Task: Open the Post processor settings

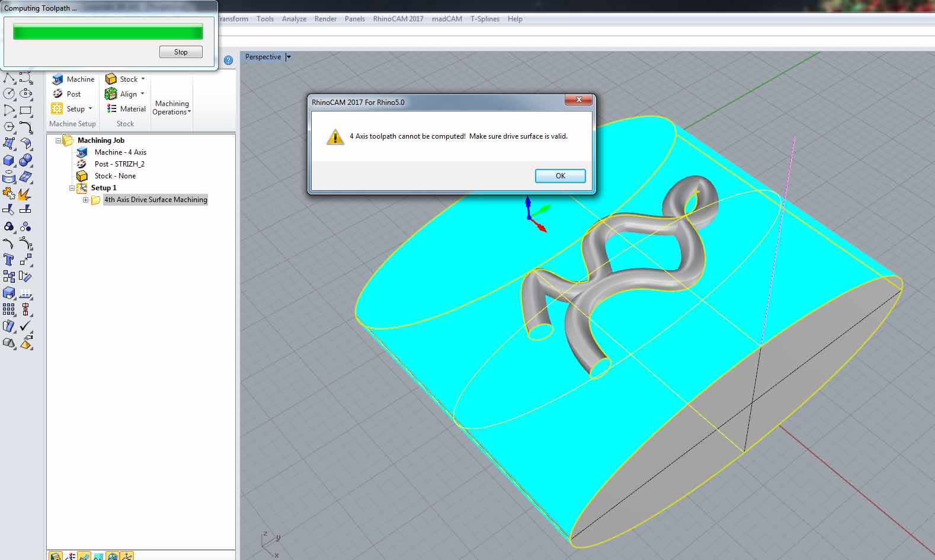Action: 66,94
